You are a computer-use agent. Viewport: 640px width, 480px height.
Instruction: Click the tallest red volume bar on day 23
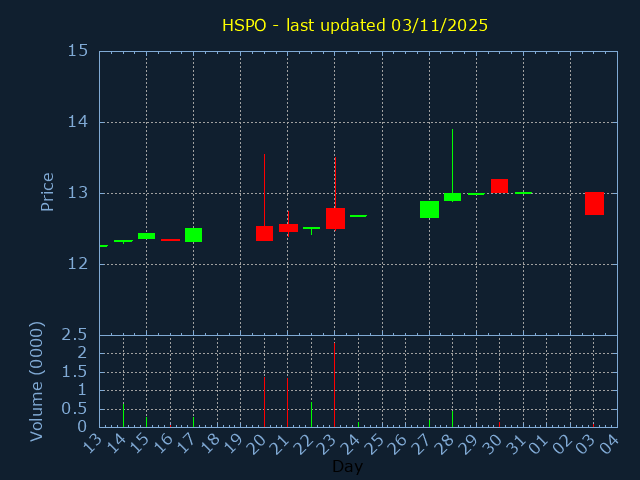tap(334, 385)
